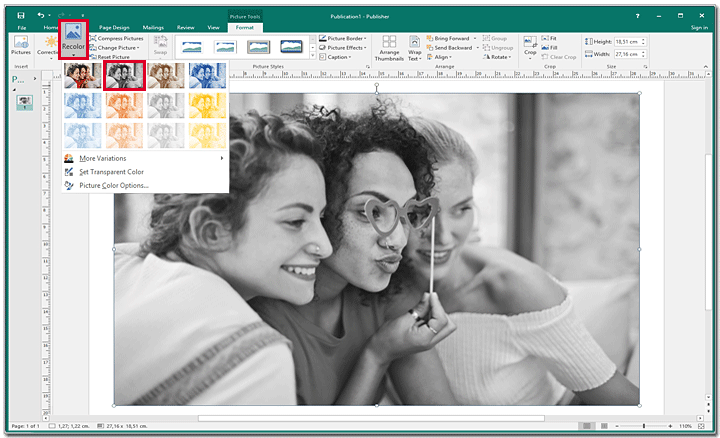Click the Swap pictures icon
Image resolution: width=720 pixels, height=438 pixels.
pos(160,45)
